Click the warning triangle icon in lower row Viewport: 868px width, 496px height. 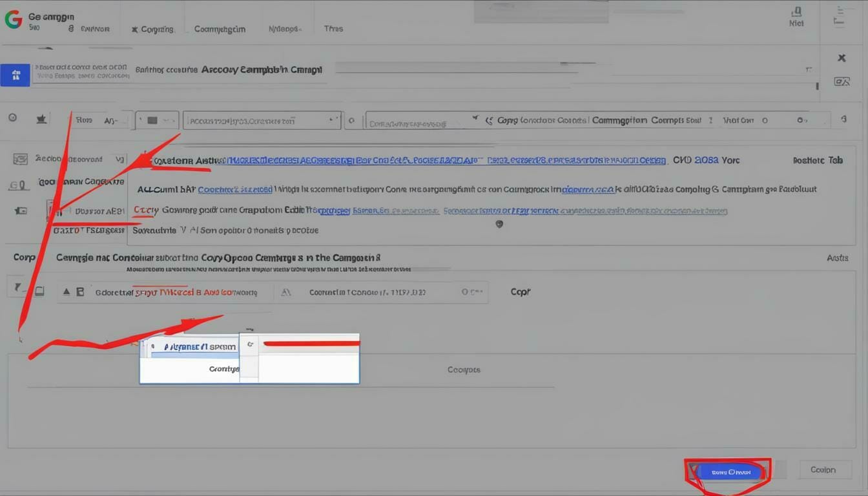coord(66,292)
